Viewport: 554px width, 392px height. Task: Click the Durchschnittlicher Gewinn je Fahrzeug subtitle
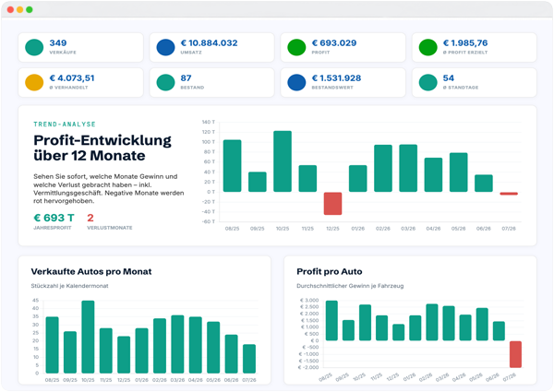pos(350,286)
